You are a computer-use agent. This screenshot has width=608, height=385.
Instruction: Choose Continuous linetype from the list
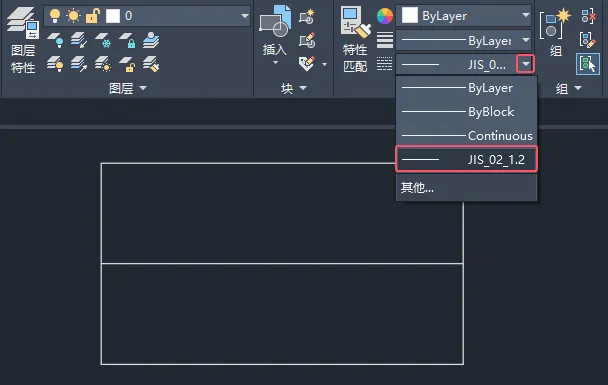pyautogui.click(x=466, y=136)
